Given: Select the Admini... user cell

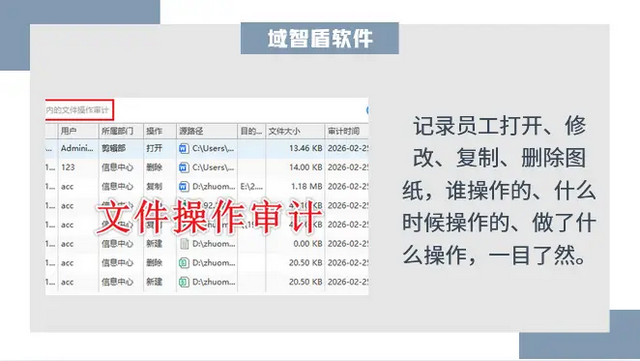Looking at the screenshot, I should pyautogui.click(x=77, y=148).
